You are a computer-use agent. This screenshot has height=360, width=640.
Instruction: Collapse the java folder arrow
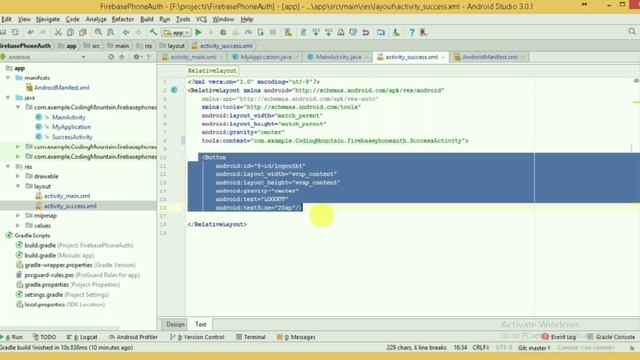8,98
